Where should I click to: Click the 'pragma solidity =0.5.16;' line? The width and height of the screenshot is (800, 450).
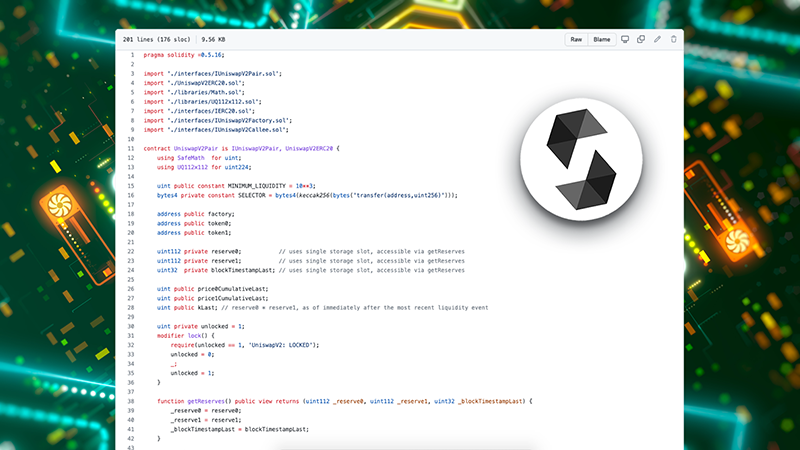click(184, 55)
